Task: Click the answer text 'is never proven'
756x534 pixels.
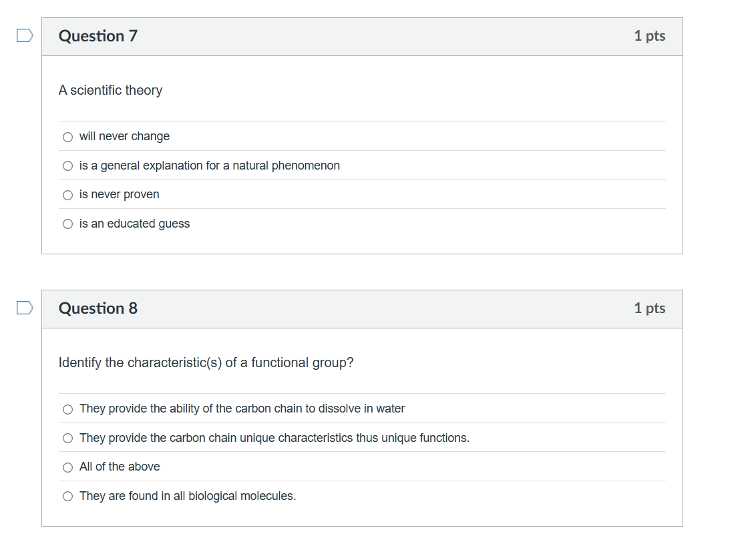Action: [x=119, y=194]
